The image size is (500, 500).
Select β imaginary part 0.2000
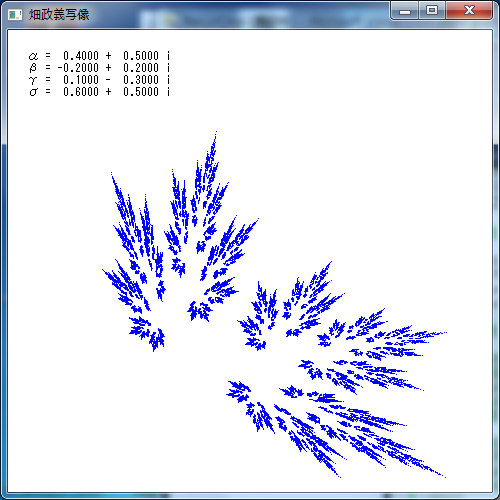141,68
